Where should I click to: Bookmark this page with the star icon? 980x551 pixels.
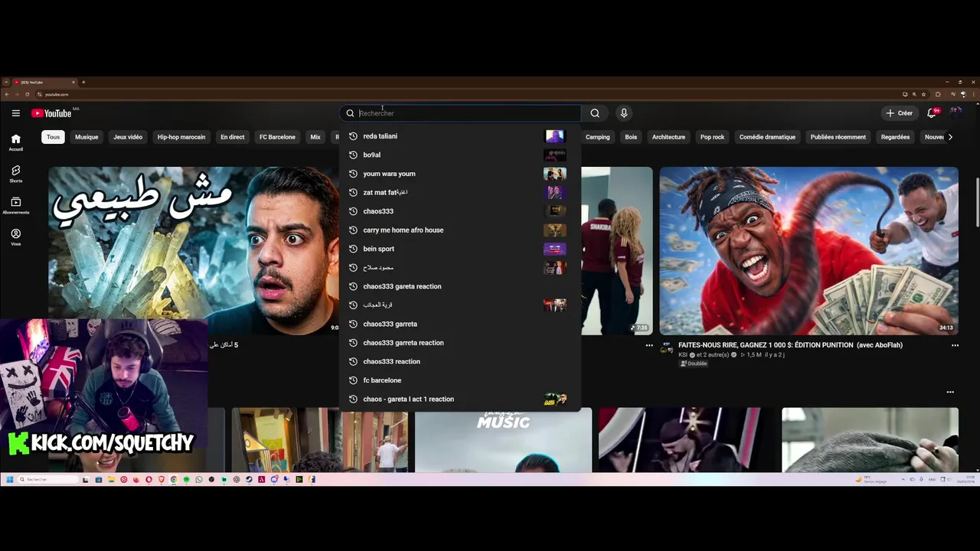pyautogui.click(x=923, y=94)
